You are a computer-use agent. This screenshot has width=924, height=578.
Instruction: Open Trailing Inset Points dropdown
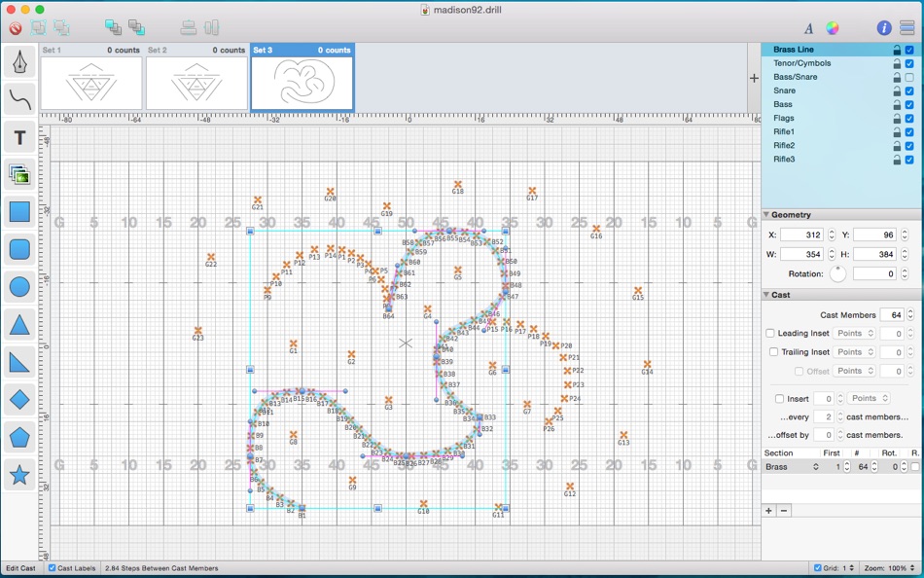854,352
